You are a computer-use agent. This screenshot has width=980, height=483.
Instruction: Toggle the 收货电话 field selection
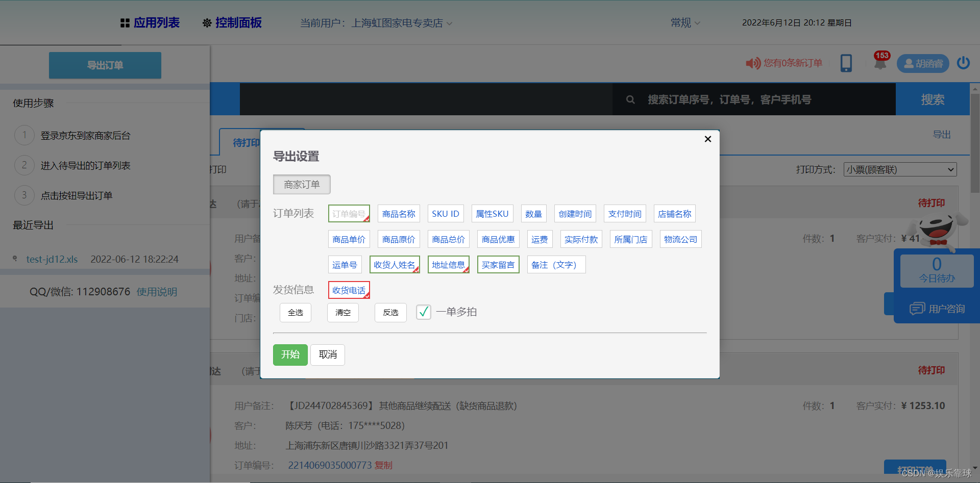pyautogui.click(x=349, y=290)
